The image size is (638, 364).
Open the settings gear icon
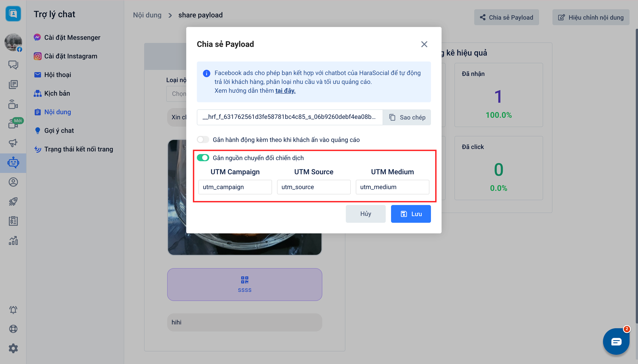(13, 348)
